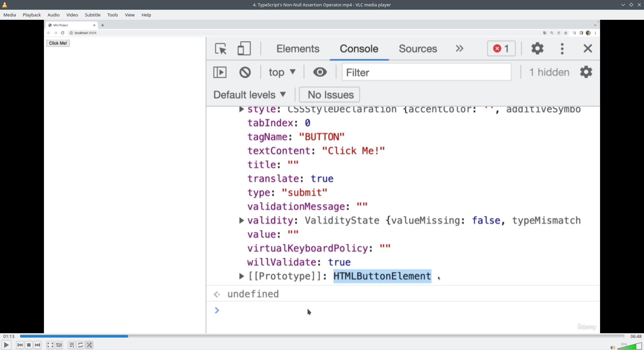Toggle random shuffle playback
Image resolution: width=644 pixels, height=350 pixels.
coord(89,345)
